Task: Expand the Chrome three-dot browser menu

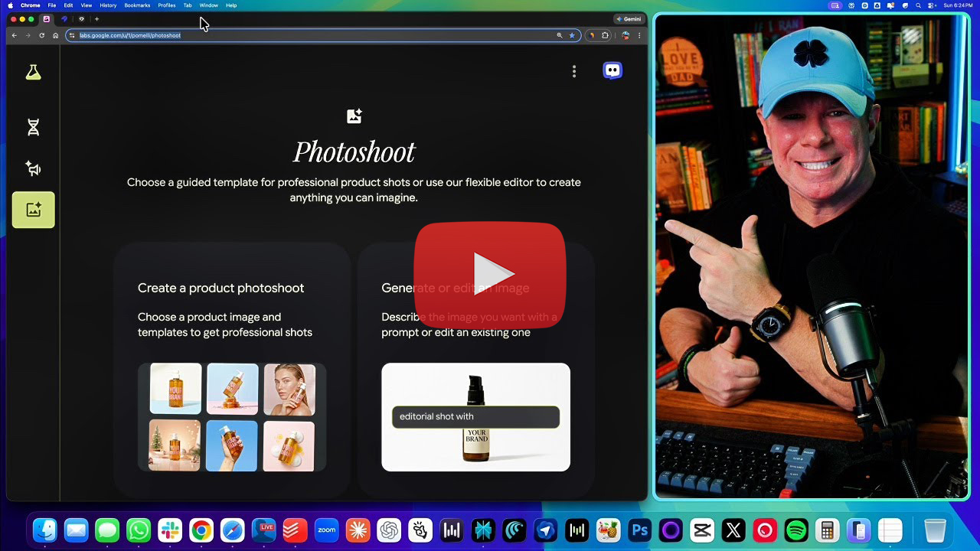Action: point(639,35)
